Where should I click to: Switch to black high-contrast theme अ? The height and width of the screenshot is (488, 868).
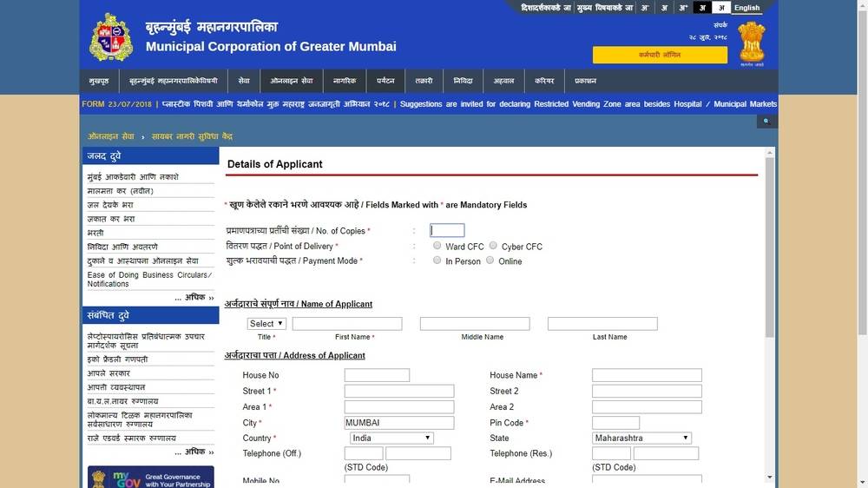pyautogui.click(x=702, y=8)
